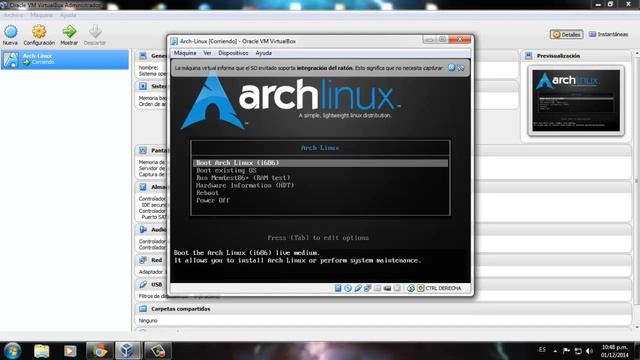Image resolution: width=640 pixels, height=360 pixels.
Task: Open Windows Explorer from the taskbar
Action: (x=42, y=351)
